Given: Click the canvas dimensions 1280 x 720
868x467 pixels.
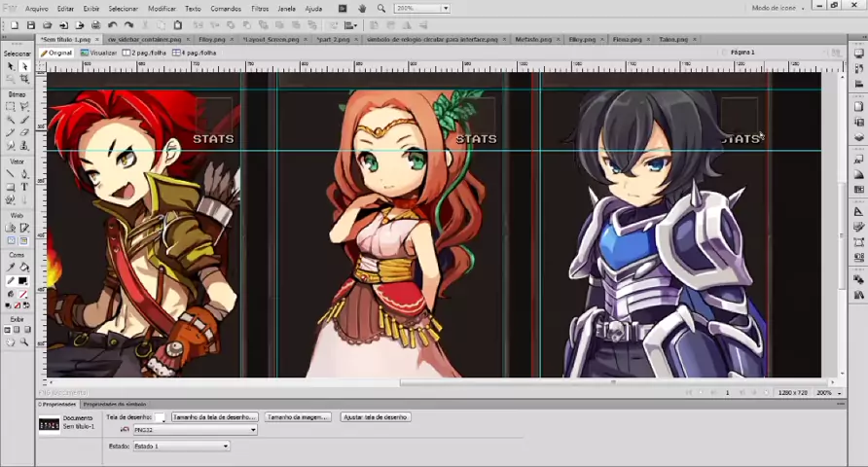Looking at the screenshot, I should [x=793, y=392].
